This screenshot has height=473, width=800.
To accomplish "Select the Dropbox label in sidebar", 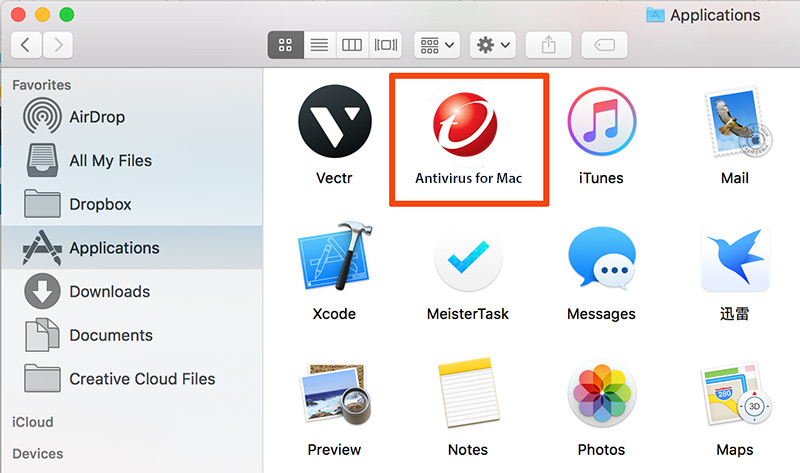I will coord(101,204).
